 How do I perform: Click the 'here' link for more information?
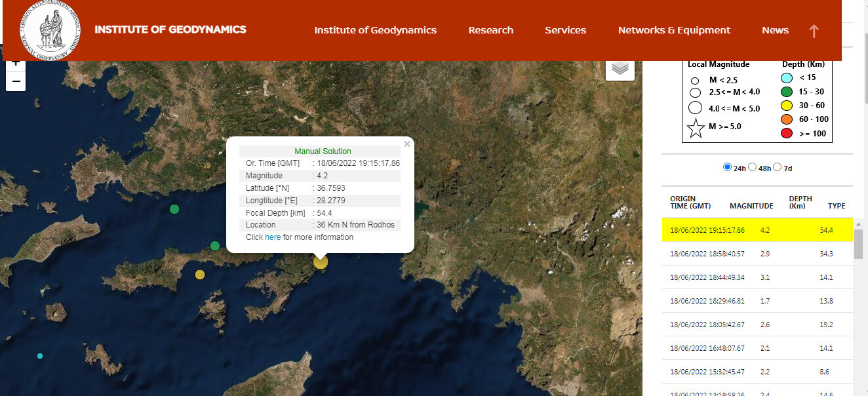point(273,237)
